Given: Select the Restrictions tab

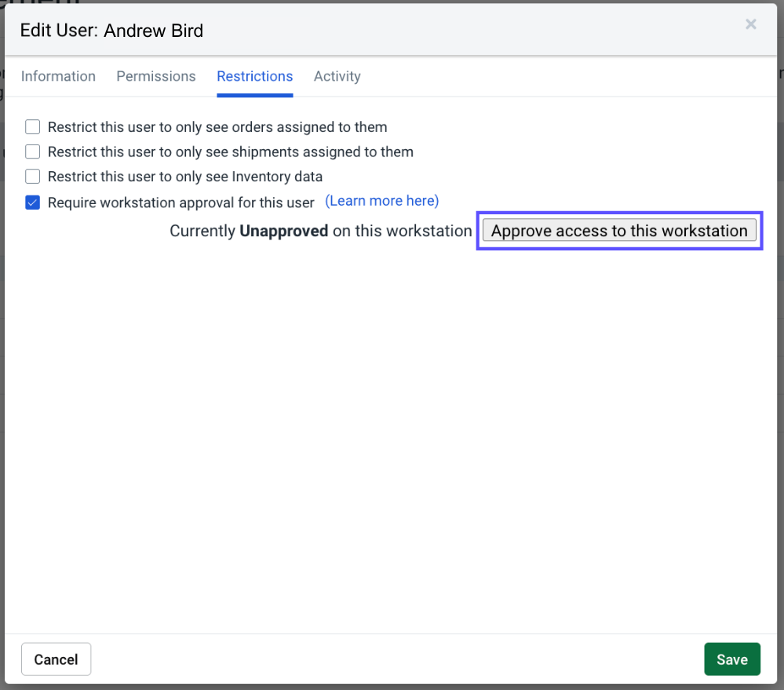Looking at the screenshot, I should tap(254, 76).
